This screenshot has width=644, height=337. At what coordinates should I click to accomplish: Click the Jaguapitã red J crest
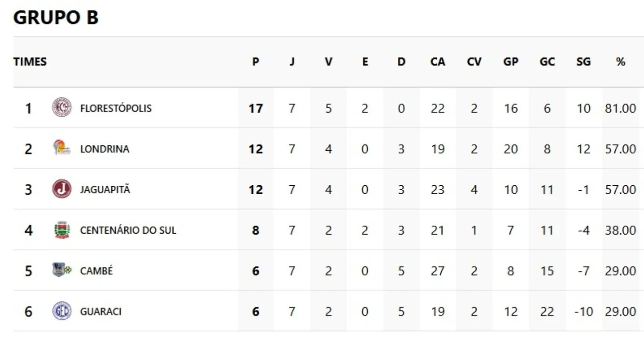pos(62,189)
